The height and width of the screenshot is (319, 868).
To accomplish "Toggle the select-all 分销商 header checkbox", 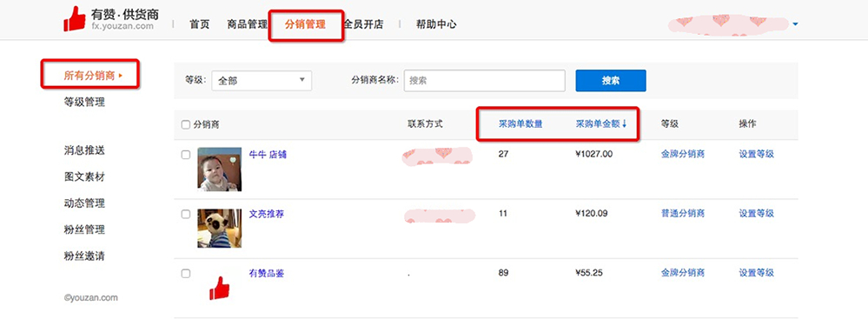I will click(x=186, y=124).
